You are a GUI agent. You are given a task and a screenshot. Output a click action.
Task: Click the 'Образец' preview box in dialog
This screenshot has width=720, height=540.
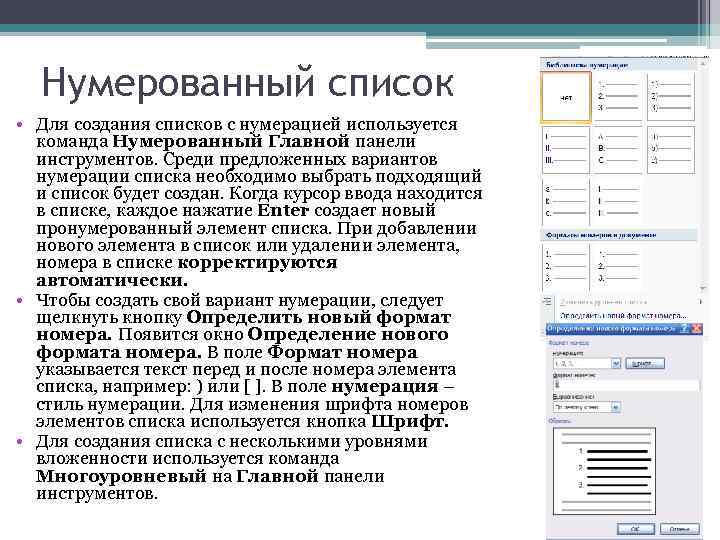604,471
